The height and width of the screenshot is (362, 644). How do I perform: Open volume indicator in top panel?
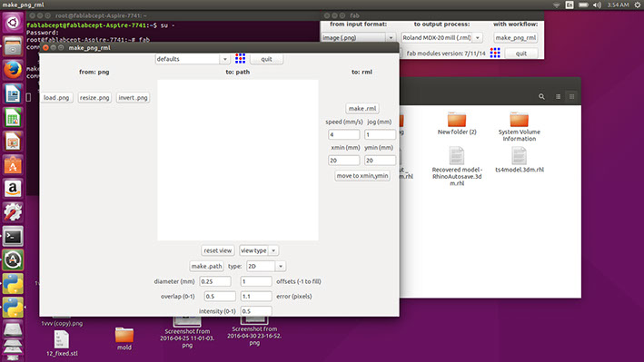pyautogui.click(x=597, y=5)
